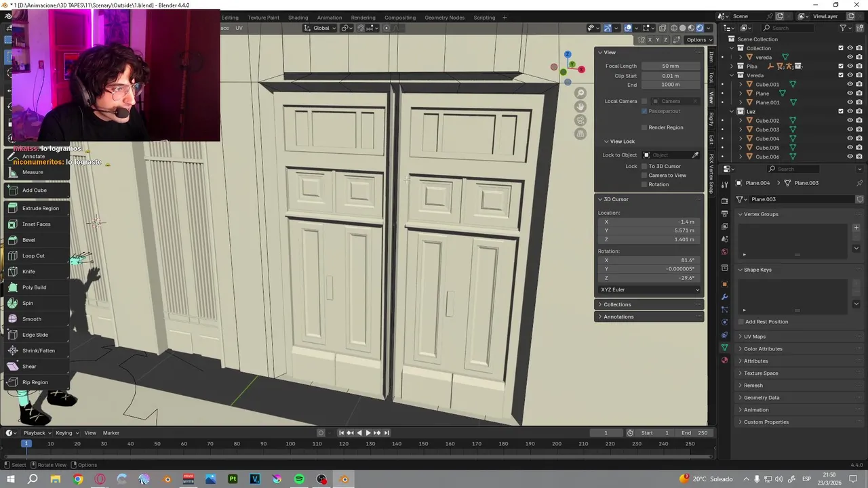Enable the Render Region checkbox
Viewport: 868px width, 488px height.
point(644,127)
